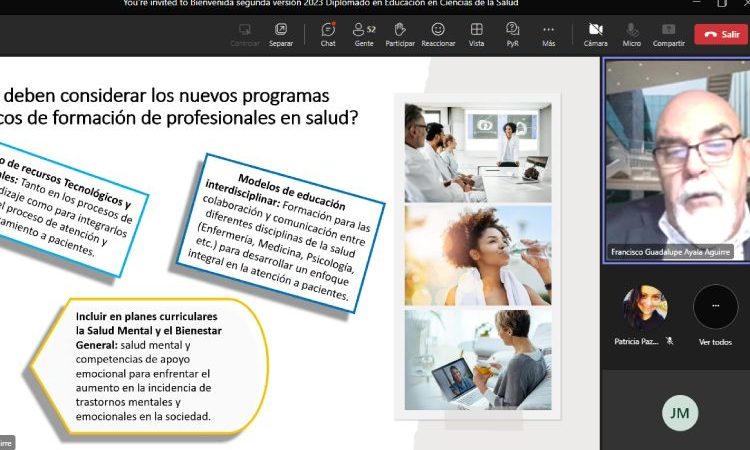Click the JM participant avatar
This screenshot has width=750, height=450.
(680, 413)
